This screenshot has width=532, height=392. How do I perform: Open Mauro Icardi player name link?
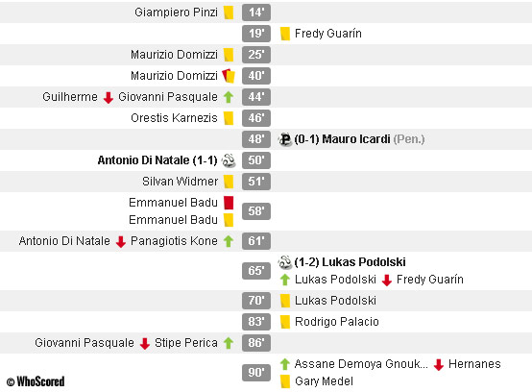pos(356,139)
